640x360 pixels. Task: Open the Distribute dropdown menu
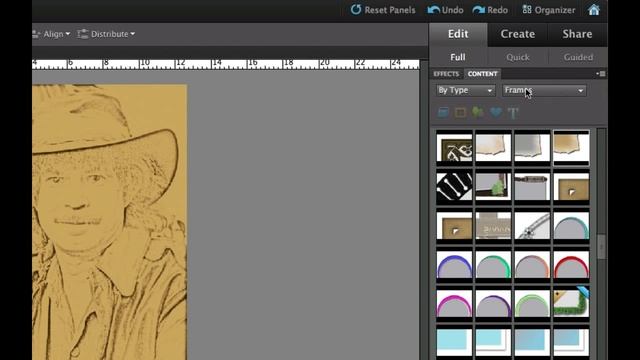pyautogui.click(x=106, y=34)
